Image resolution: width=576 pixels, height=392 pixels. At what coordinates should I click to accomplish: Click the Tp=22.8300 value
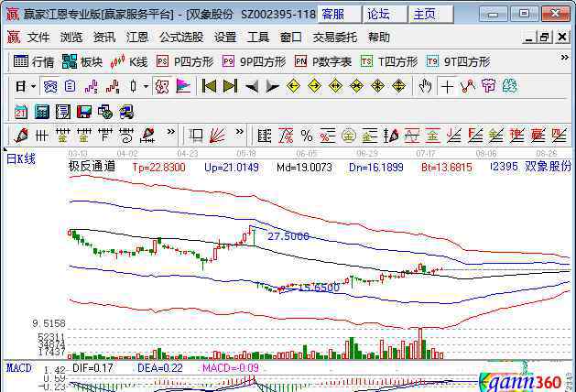click(x=158, y=168)
